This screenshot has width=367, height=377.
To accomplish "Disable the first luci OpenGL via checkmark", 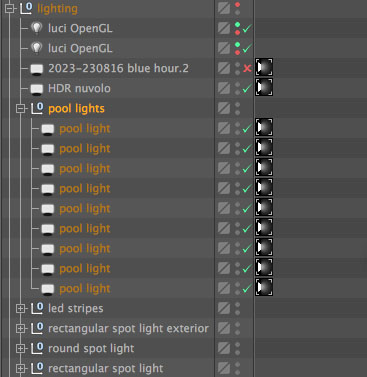I will tap(247, 29).
